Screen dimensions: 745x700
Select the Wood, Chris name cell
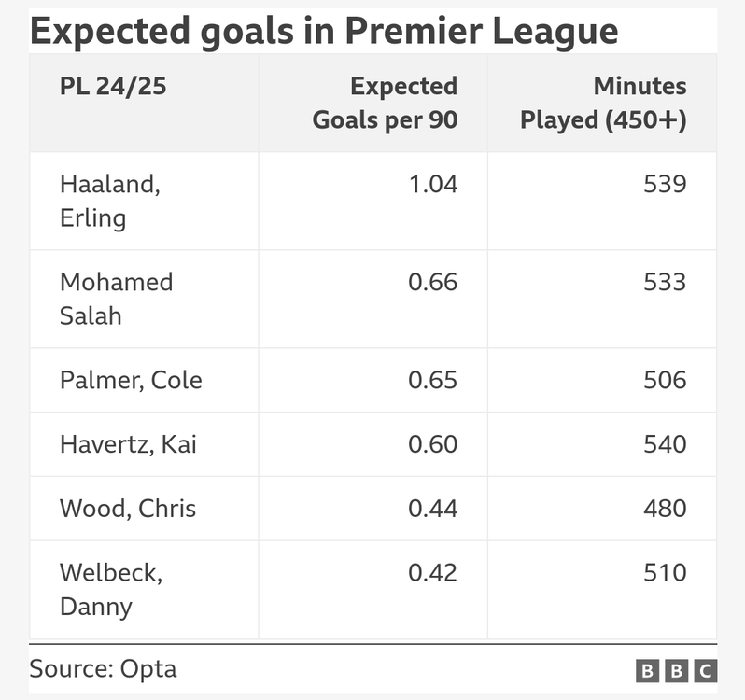click(144, 509)
